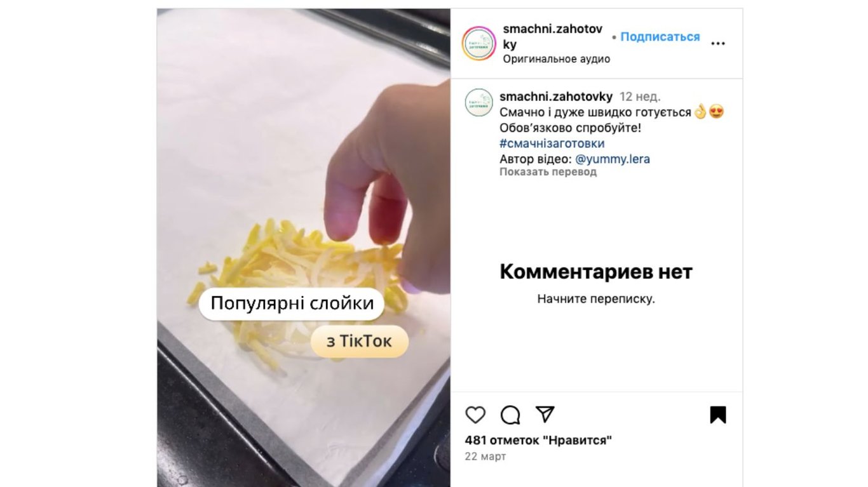The image size is (868, 487).
Task: Click the Популярні слойки video caption overlay
Action: click(x=292, y=304)
